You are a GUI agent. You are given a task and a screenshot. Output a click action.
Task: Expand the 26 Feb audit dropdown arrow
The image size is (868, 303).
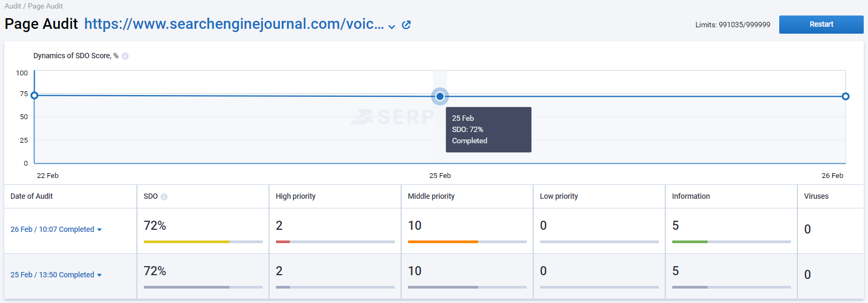click(x=99, y=230)
